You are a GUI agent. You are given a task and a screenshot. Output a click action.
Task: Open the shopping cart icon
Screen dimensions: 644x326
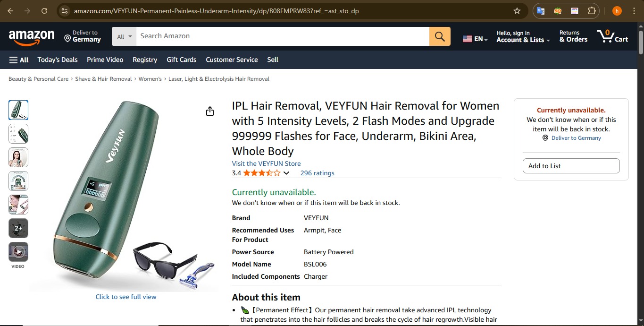[x=612, y=36]
